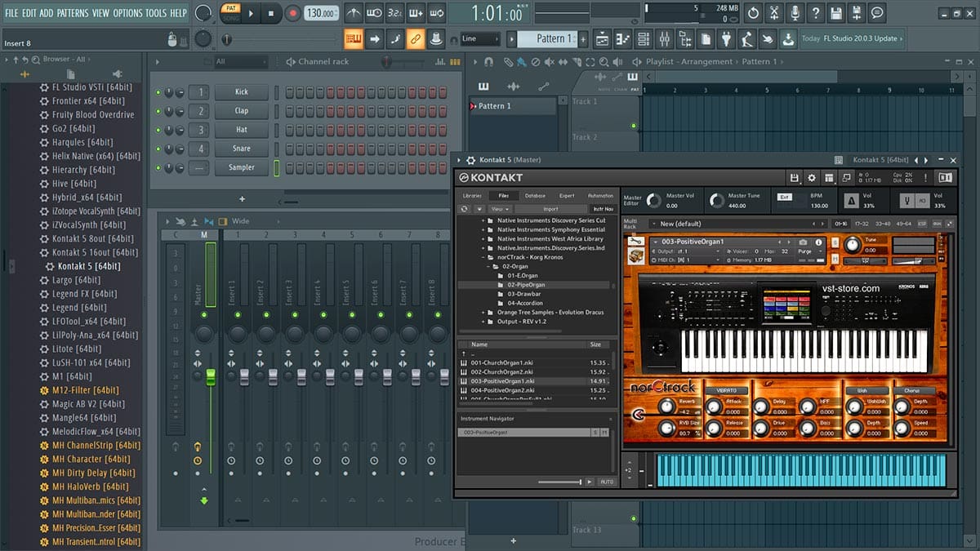The image size is (980, 551).
Task: Open the View dropdown in Kontakt browser
Action: coord(500,209)
